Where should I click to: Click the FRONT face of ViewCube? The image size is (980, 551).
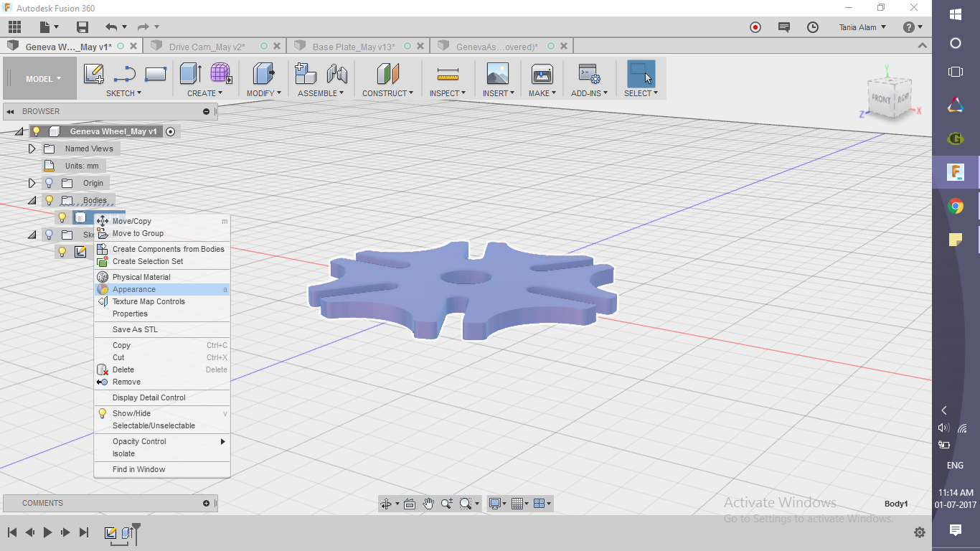(x=880, y=98)
